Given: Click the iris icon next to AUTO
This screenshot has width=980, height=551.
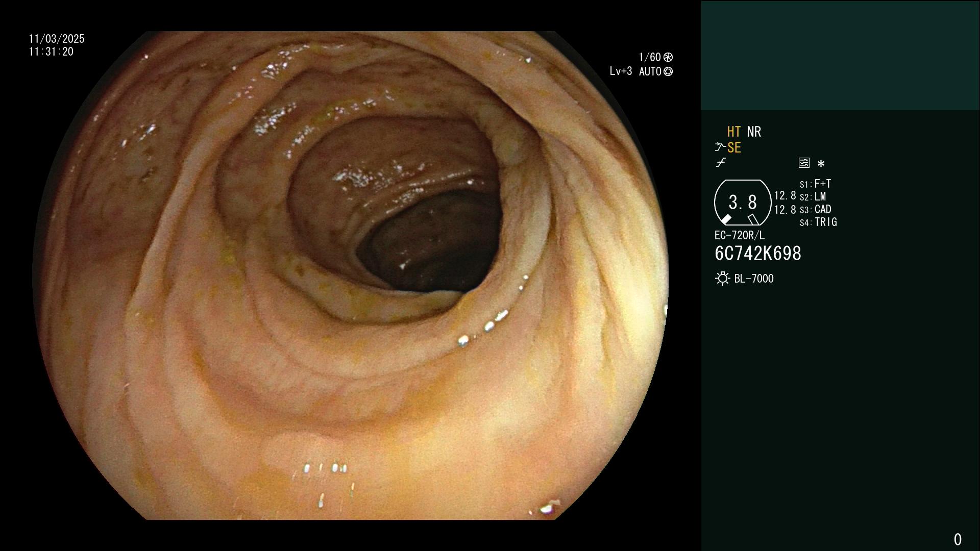Looking at the screenshot, I should pyautogui.click(x=668, y=71).
